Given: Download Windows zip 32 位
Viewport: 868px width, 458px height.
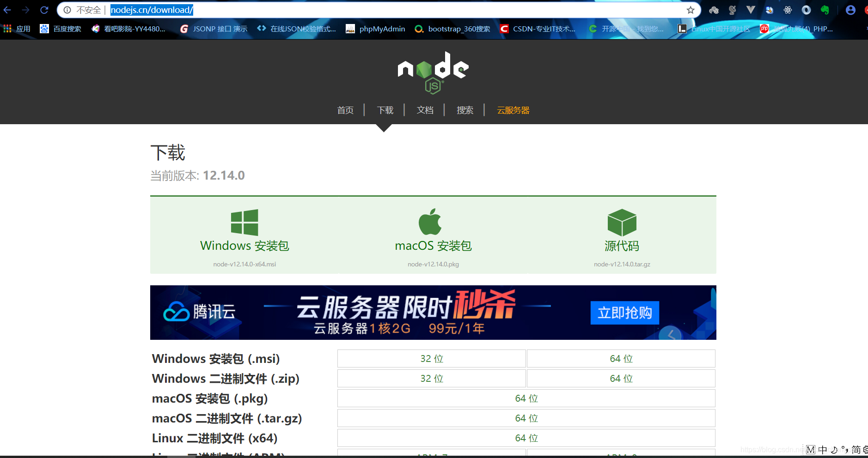Looking at the screenshot, I should click(x=432, y=379).
